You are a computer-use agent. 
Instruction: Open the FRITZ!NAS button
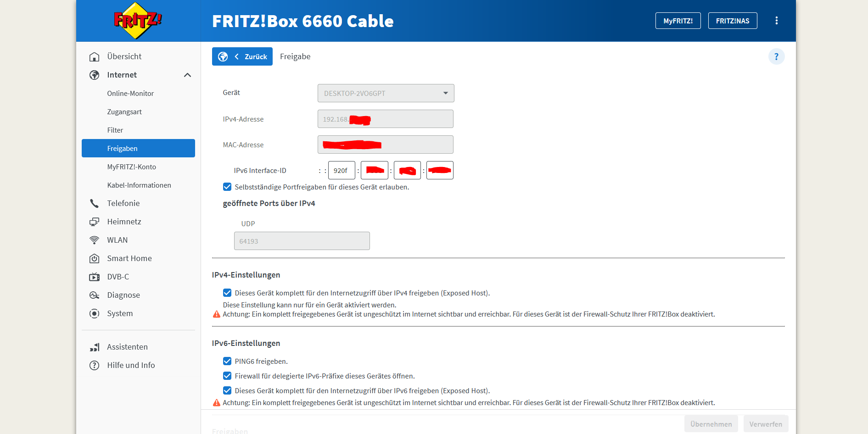(732, 21)
